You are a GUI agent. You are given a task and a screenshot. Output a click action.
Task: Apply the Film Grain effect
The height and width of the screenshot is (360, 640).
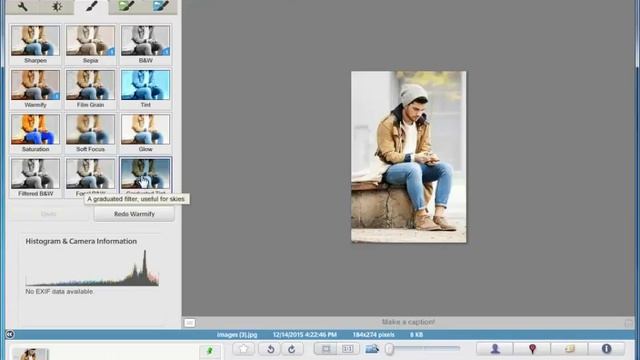pyautogui.click(x=90, y=89)
